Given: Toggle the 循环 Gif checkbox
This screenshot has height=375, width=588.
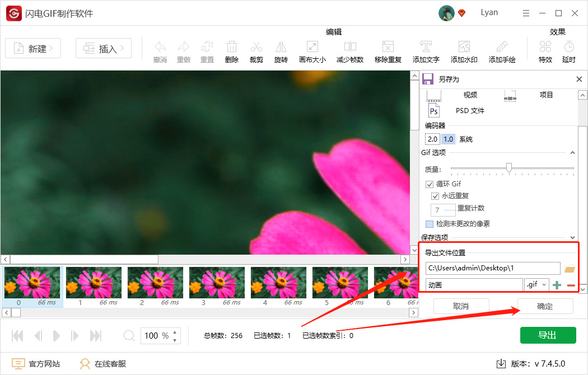Looking at the screenshot, I should click(430, 184).
